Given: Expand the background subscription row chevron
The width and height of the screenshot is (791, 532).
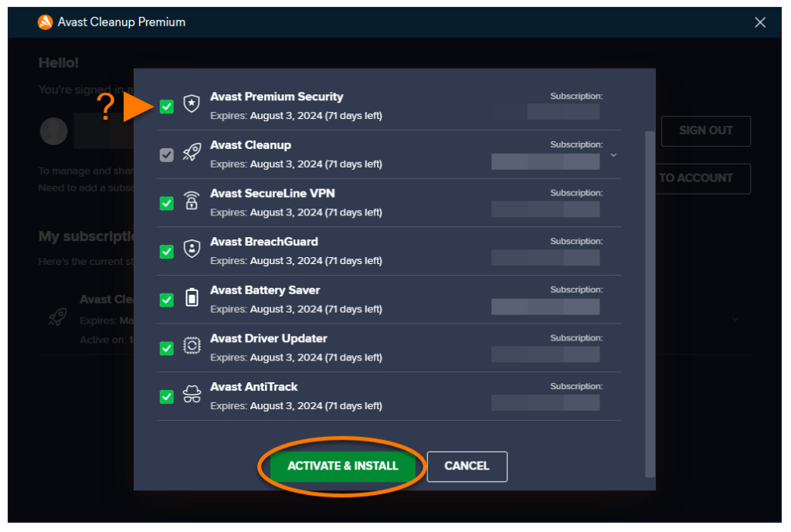Looking at the screenshot, I should tap(735, 319).
